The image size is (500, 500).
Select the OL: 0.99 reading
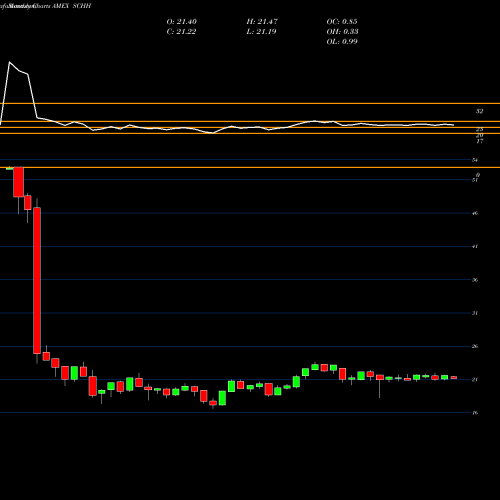click(342, 42)
